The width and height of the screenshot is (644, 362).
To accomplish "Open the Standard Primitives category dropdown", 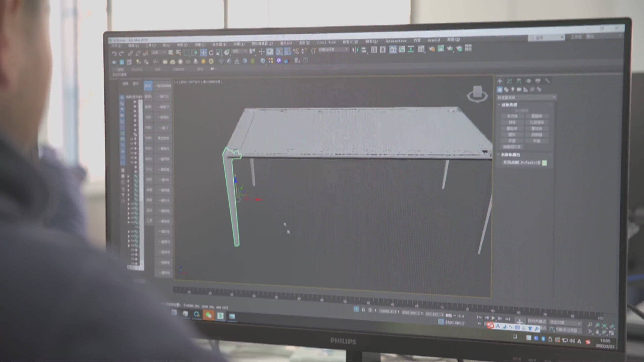I will (x=526, y=97).
